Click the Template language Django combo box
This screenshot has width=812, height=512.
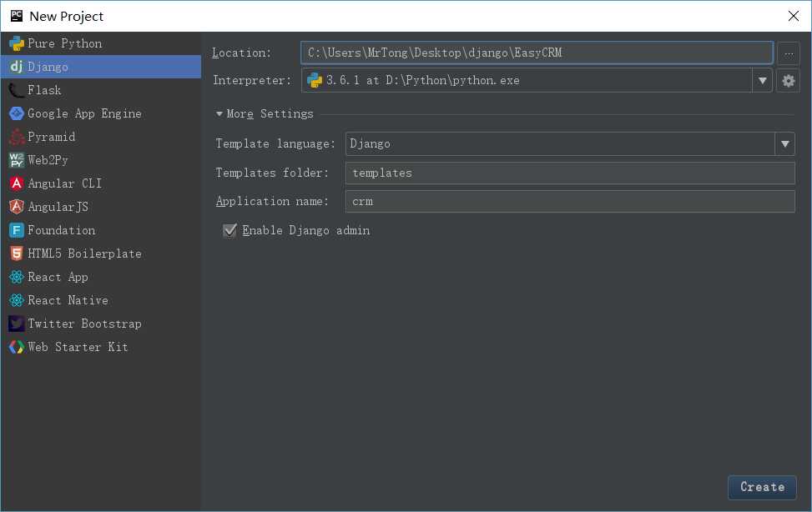(x=570, y=144)
